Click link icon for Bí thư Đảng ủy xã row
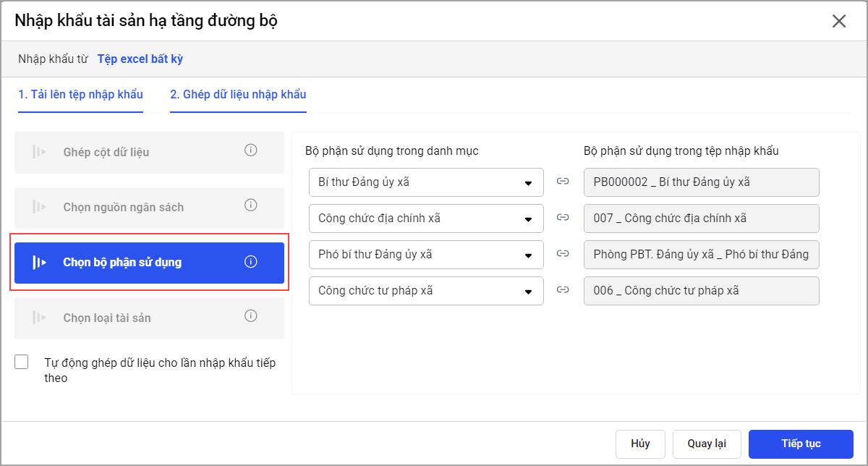The image size is (868, 466). pos(563,182)
